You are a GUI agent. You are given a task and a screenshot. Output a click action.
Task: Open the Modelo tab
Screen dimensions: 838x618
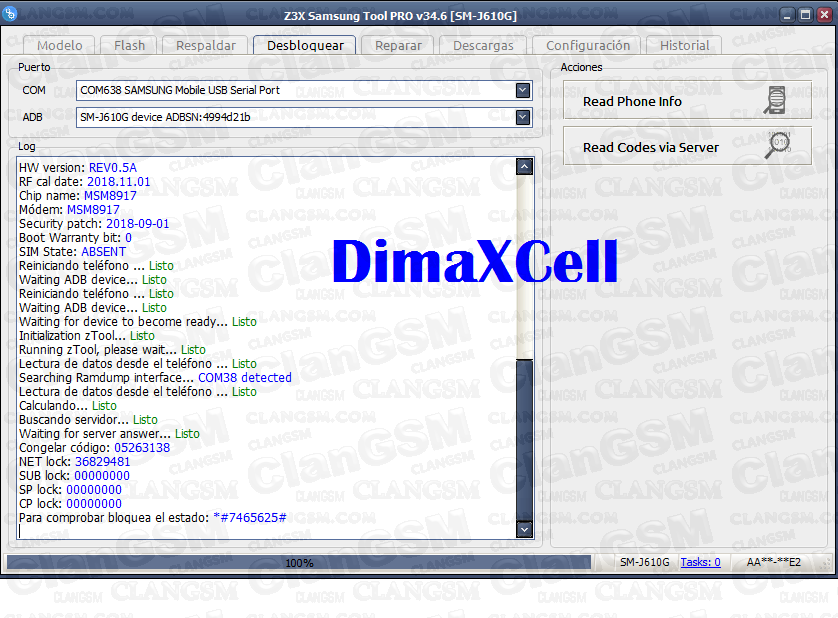[59, 45]
